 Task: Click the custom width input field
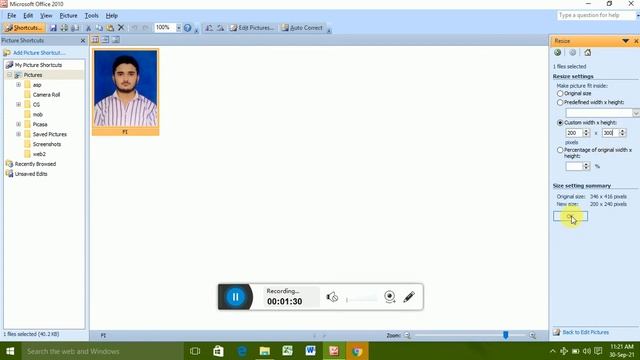point(574,133)
